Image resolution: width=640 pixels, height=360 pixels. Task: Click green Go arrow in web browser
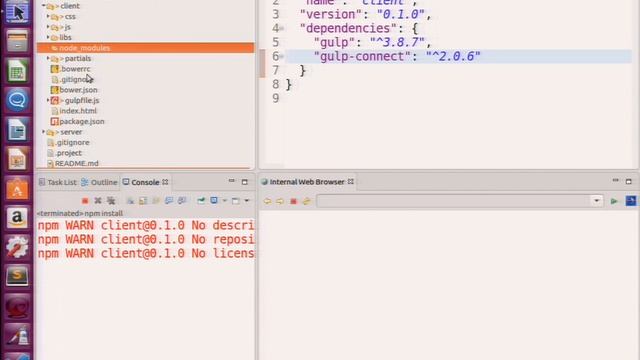(614, 201)
